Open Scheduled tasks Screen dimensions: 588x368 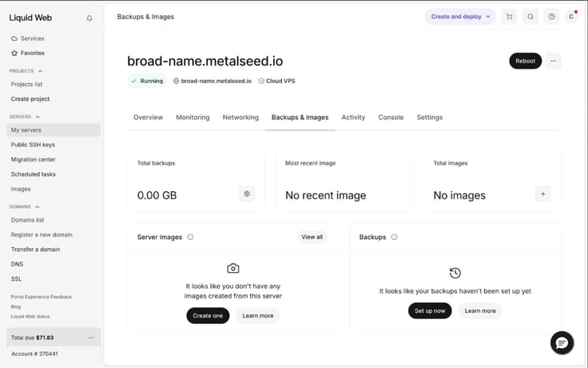tap(33, 174)
